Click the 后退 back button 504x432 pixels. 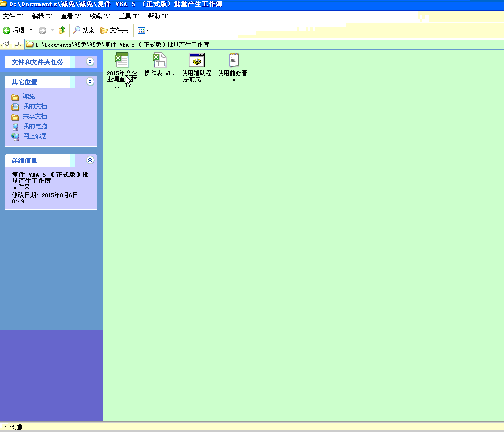[14, 30]
